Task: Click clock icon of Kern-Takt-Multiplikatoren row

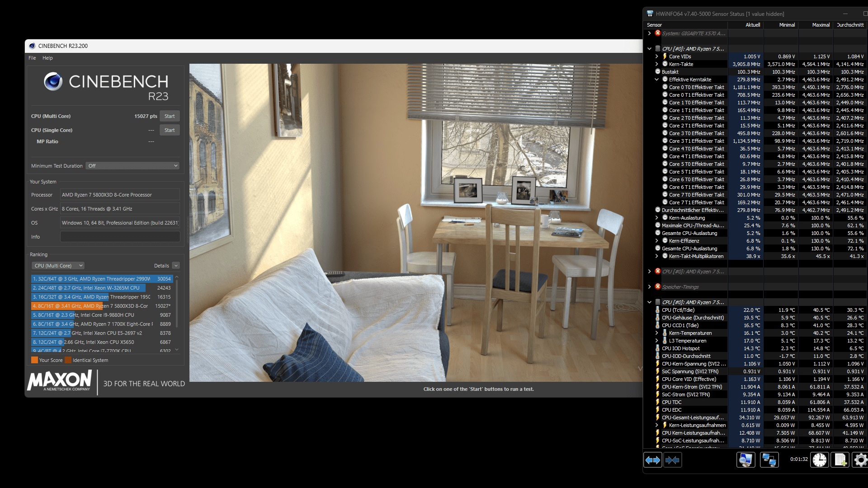Action: tap(665, 256)
